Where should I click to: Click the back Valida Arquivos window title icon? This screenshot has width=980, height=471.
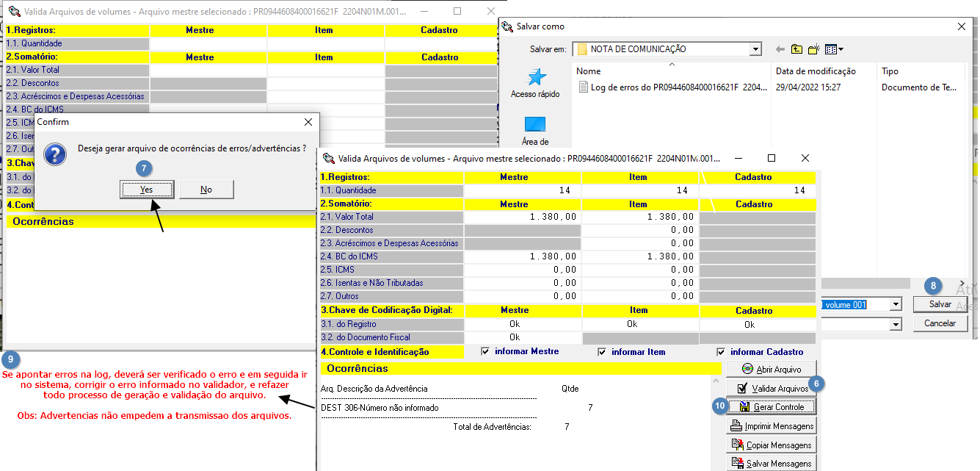[x=13, y=12]
